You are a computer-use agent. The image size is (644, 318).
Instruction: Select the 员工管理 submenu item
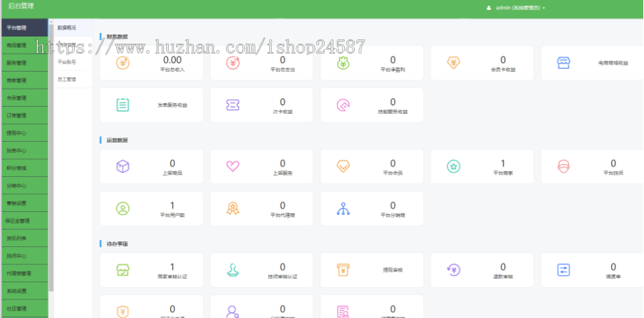coord(73,79)
